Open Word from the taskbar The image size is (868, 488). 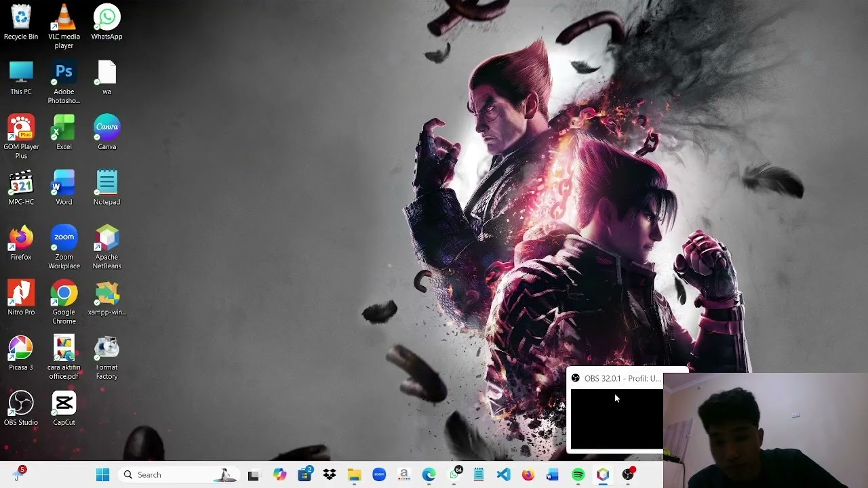click(x=553, y=475)
